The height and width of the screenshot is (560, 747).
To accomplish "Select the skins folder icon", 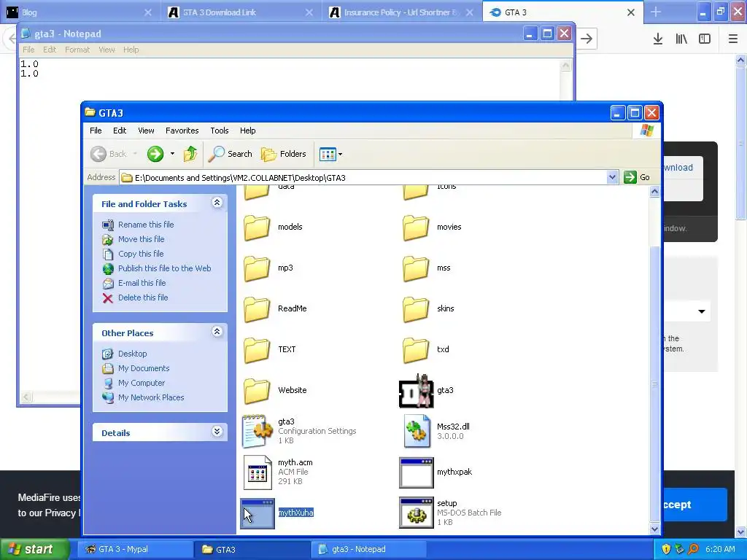I will click(x=416, y=309).
